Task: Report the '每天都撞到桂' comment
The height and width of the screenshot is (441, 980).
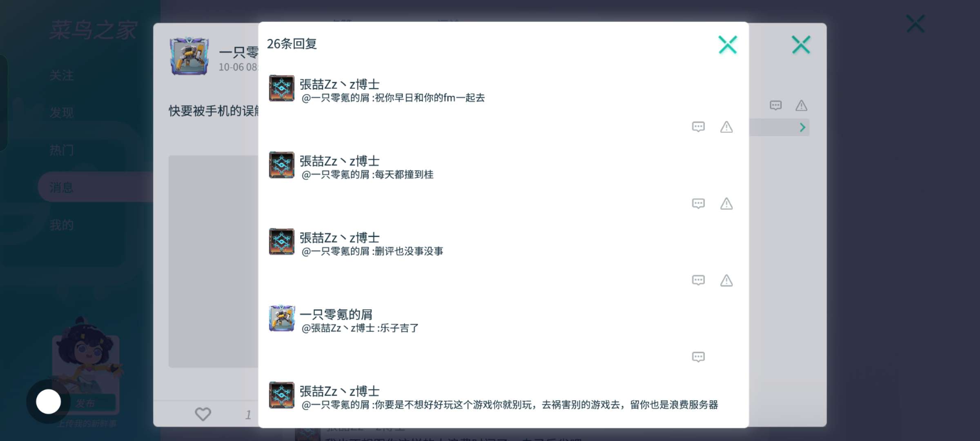Action: 726,204
